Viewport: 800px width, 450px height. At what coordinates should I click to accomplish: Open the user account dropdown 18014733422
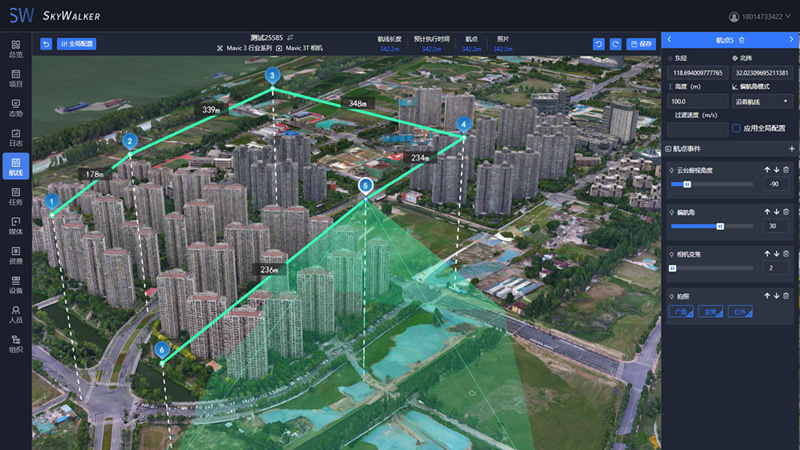(x=761, y=16)
